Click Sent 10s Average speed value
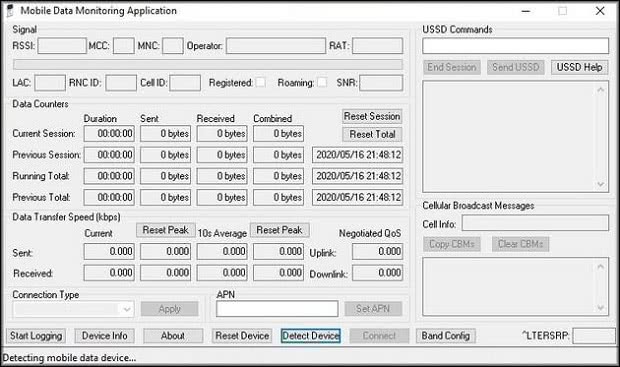The image size is (620, 367). [x=222, y=252]
